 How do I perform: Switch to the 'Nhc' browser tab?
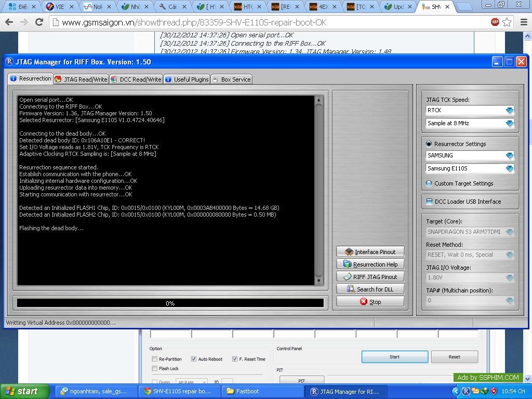tap(135, 7)
